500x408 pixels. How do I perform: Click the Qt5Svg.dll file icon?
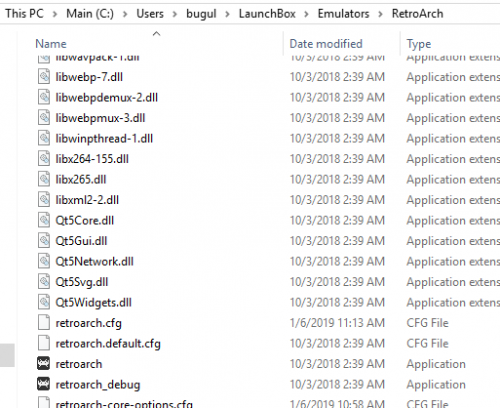44,282
